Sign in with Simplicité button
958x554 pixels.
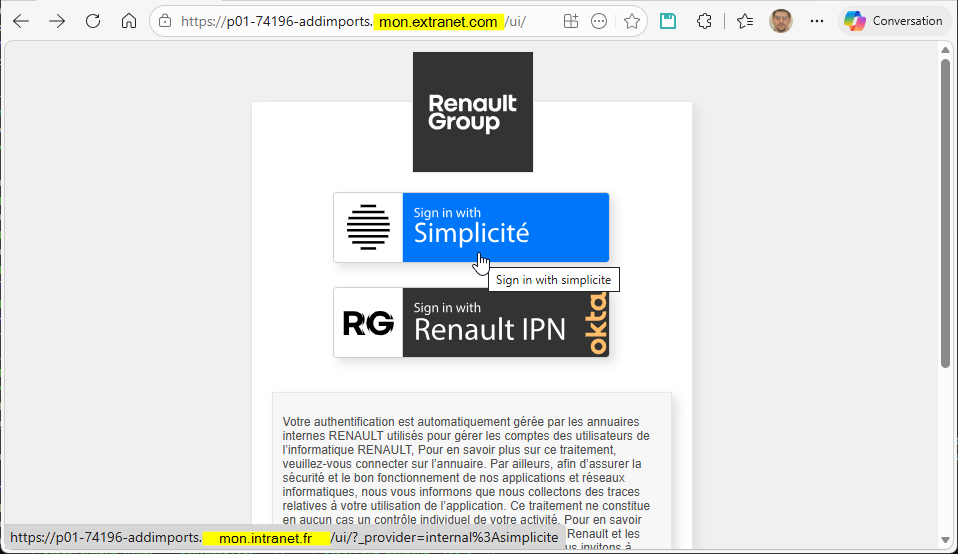[471, 227]
